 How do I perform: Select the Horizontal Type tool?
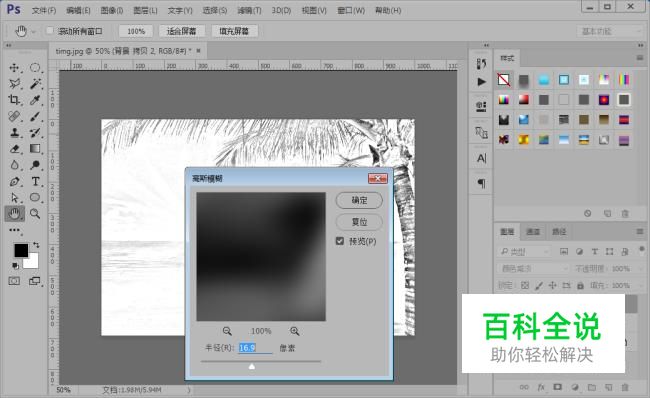[x=35, y=181]
